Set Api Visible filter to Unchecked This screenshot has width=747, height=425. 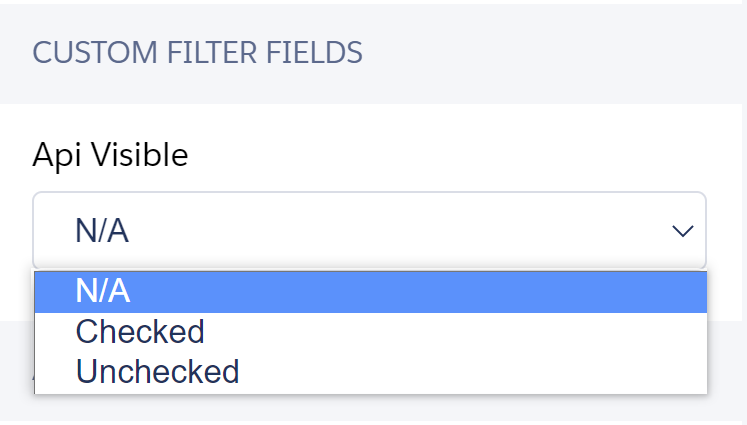(157, 371)
